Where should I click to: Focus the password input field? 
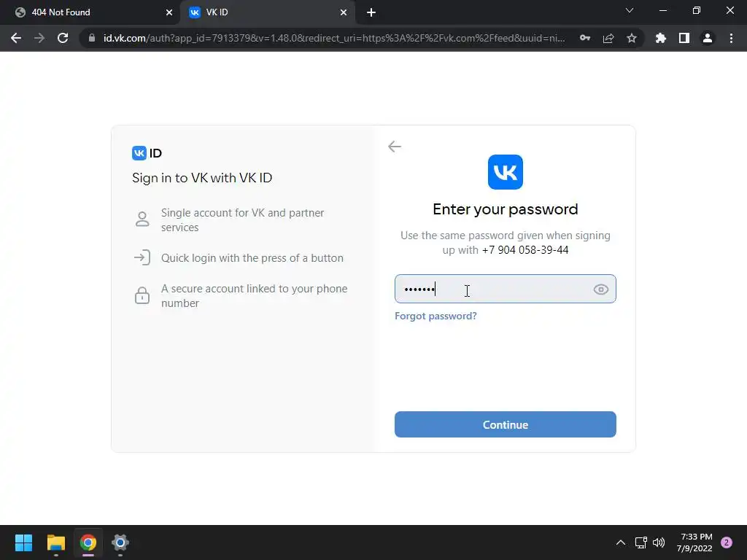pos(505,289)
